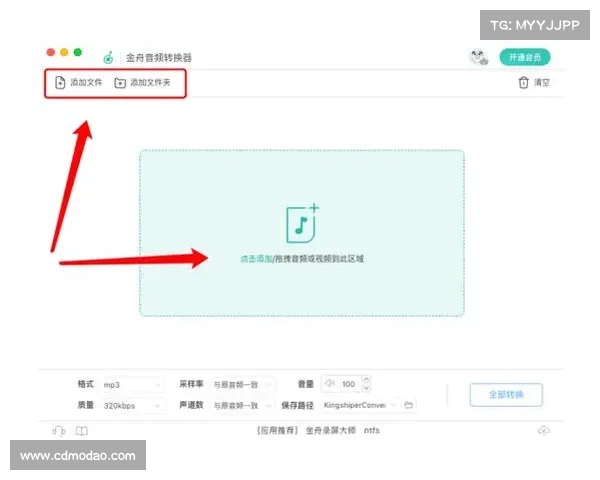Click the 添加文件 add file button
This screenshot has height=480, width=600.
click(78, 82)
